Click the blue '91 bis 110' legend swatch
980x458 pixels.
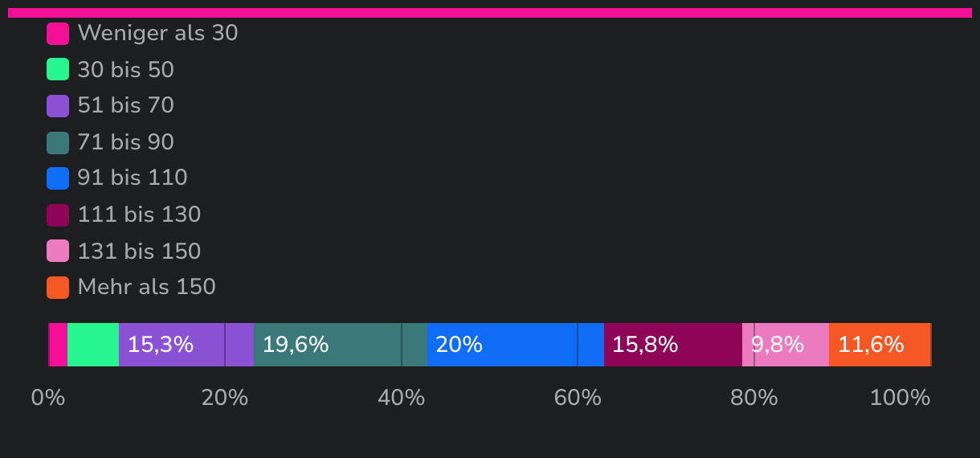pyautogui.click(x=58, y=178)
